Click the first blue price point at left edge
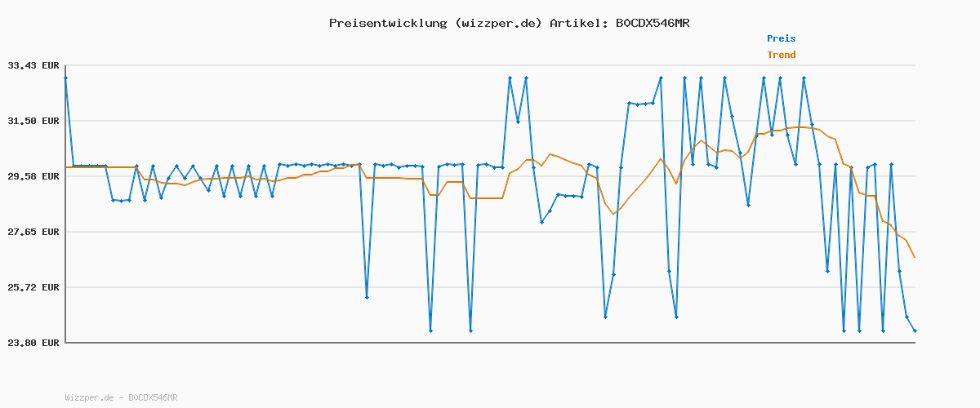This screenshot has width=980, height=408. coord(65,78)
